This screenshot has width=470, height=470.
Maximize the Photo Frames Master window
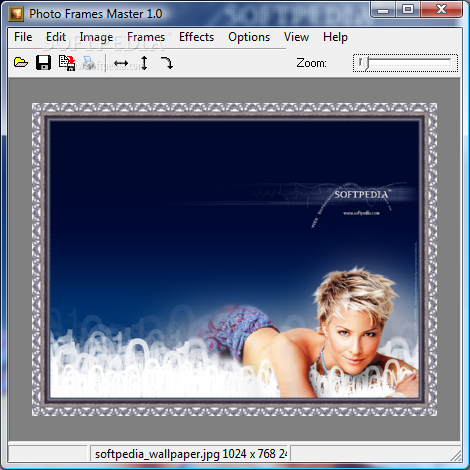tap(408, 10)
